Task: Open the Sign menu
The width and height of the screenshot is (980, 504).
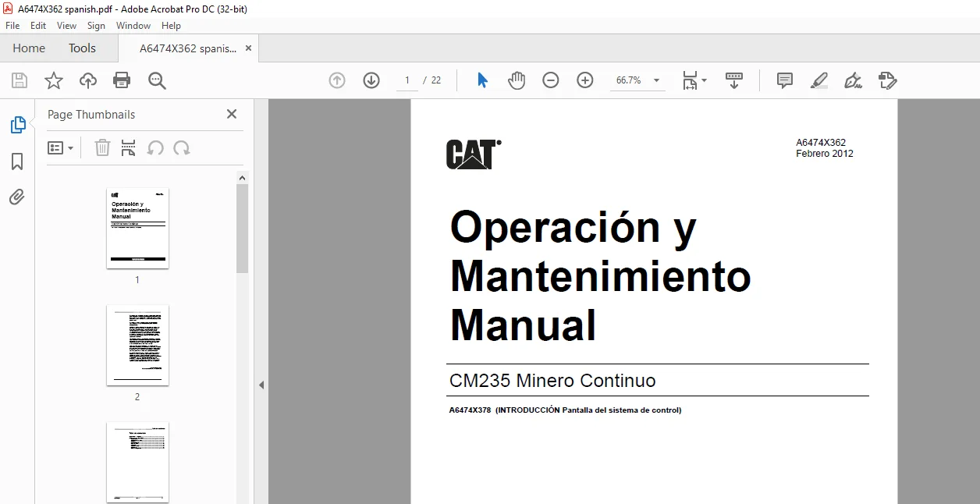Action: tap(96, 26)
